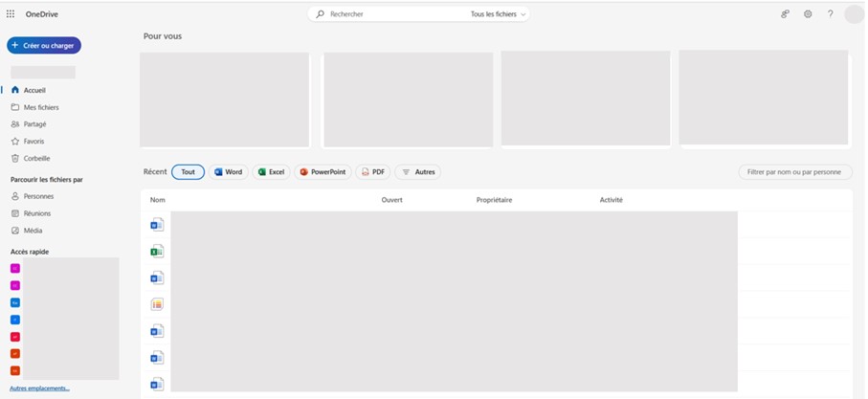Open the first Word file in list

(157, 225)
